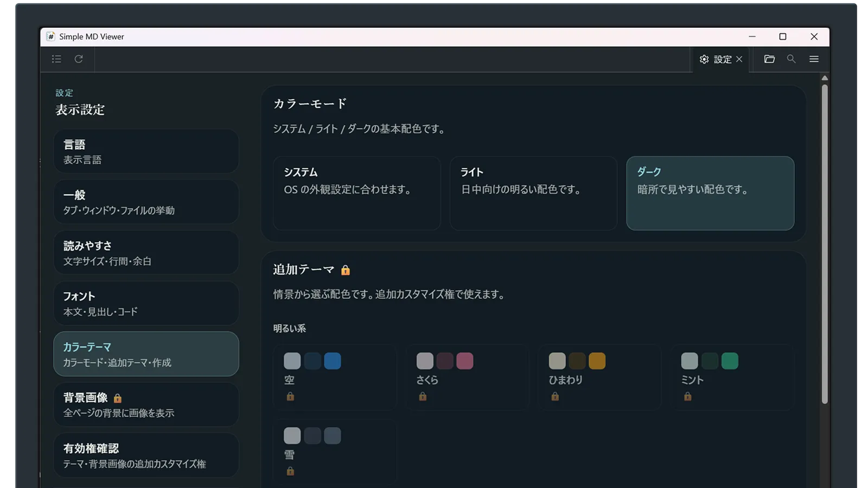Image resolution: width=868 pixels, height=488 pixels.
Task: Open the 有効権確認 settings section
Action: pyautogui.click(x=146, y=455)
